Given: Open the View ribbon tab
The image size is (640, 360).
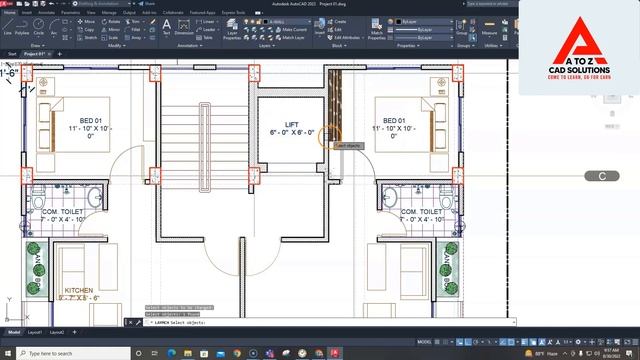Looking at the screenshot, I should (x=91, y=13).
